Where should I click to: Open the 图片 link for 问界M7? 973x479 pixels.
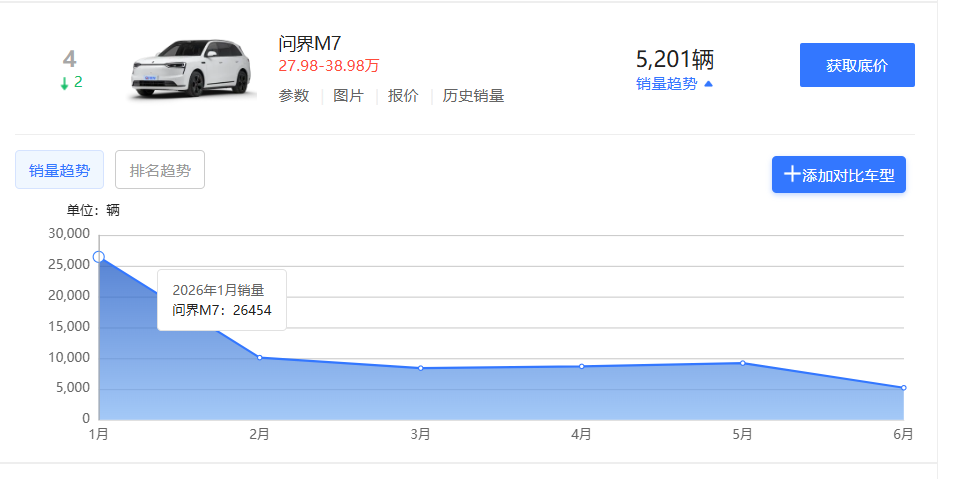[x=348, y=96]
